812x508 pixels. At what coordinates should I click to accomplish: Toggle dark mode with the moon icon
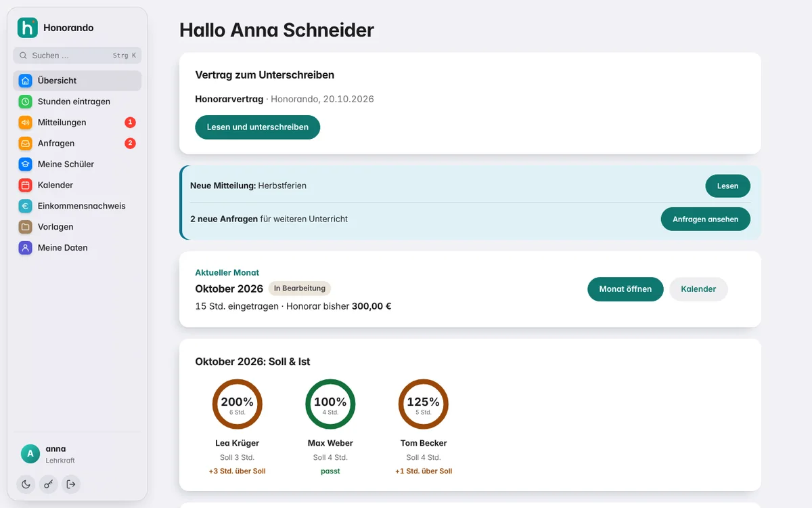click(26, 484)
